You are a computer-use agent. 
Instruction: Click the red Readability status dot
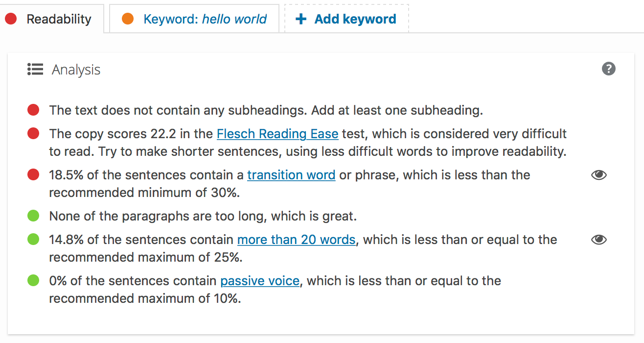coord(11,19)
